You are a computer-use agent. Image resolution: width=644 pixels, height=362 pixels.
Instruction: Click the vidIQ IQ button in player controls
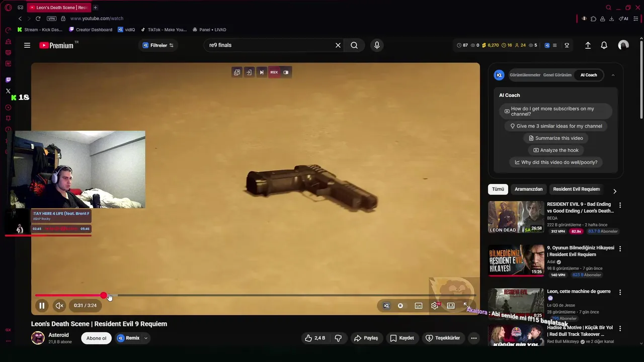point(386,306)
